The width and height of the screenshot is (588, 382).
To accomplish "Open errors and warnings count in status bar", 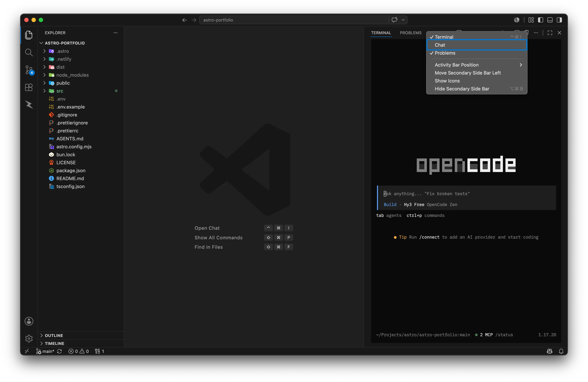I will click(79, 351).
